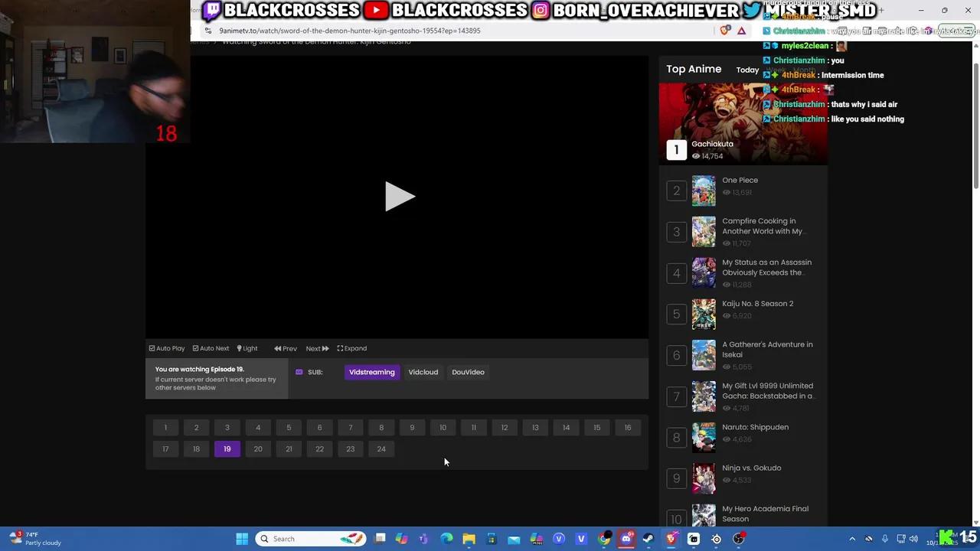Screen dimensions: 980x551
Task: Open File Explorer from the taskbar
Action: (x=469, y=539)
